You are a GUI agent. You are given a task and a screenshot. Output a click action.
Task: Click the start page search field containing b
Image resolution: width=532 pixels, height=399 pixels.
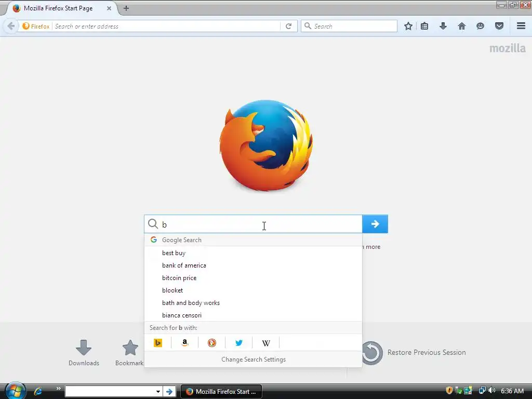pyautogui.click(x=253, y=224)
